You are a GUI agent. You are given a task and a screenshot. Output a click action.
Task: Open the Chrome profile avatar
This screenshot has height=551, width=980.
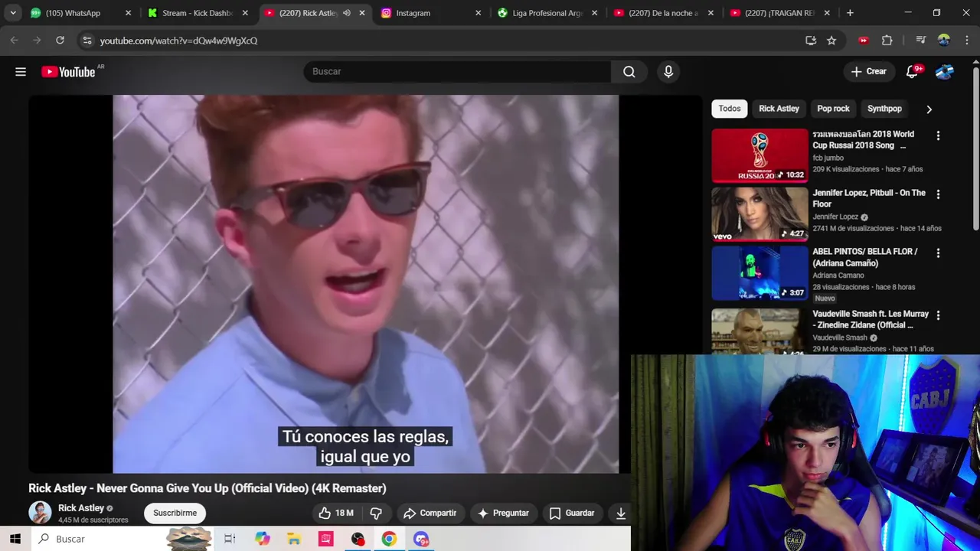click(944, 41)
